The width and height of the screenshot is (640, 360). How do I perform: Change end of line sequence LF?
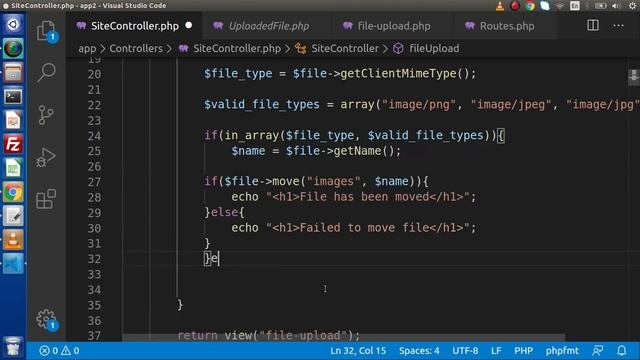coord(496,351)
